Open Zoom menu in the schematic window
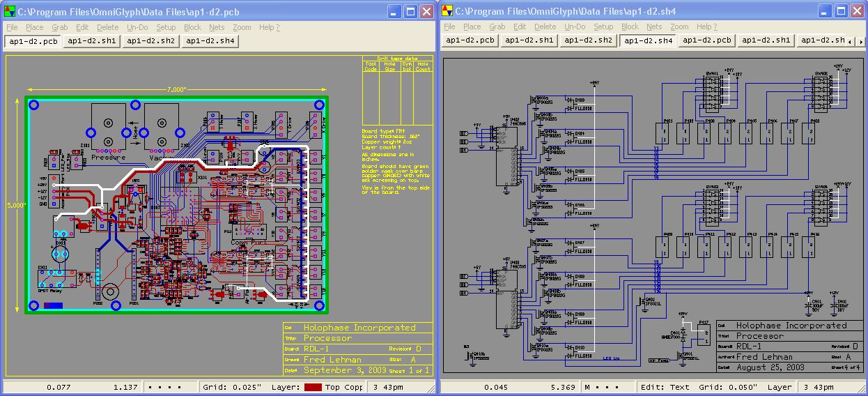Image resolution: width=868 pixels, height=396 pixels. (679, 27)
